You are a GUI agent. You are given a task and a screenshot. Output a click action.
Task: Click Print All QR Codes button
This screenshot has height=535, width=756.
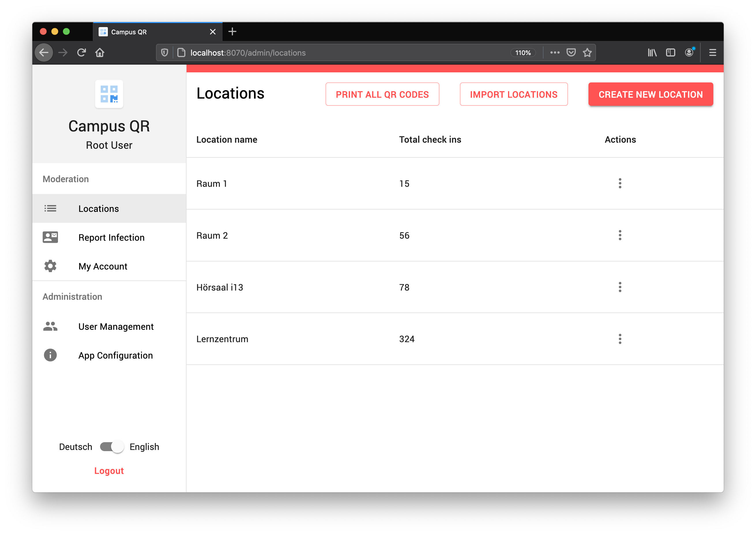(382, 95)
